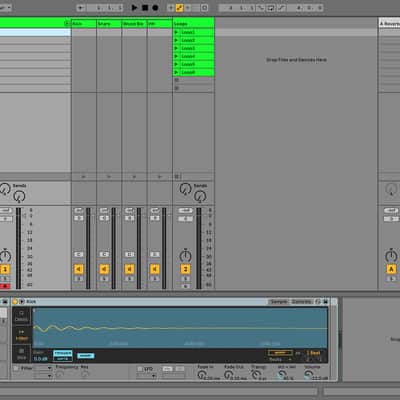The image size is (400, 400).
Task: Solo the Loops track
Action: (x=186, y=279)
